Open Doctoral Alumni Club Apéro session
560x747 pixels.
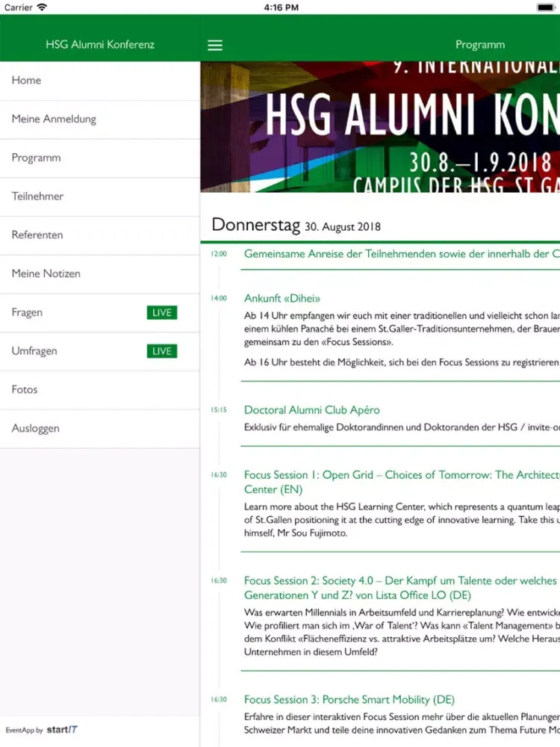click(x=312, y=410)
